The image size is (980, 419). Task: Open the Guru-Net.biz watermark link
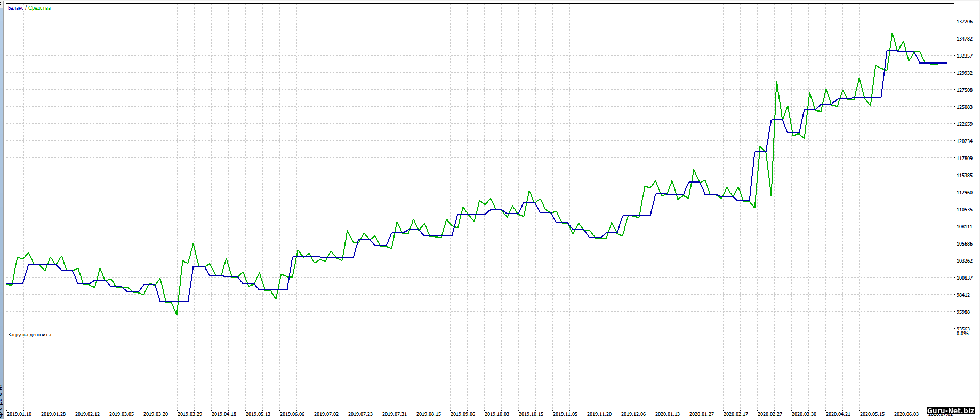[x=951, y=410]
